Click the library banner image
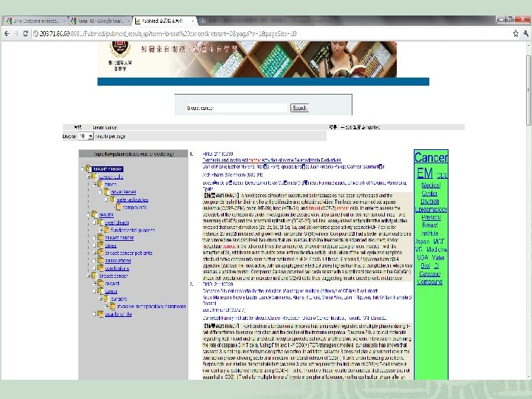 click(x=247, y=59)
